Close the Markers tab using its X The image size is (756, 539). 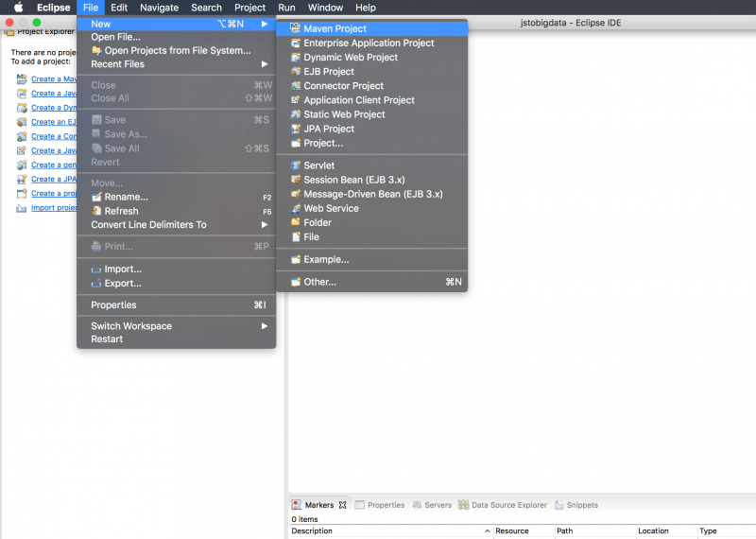click(x=343, y=505)
